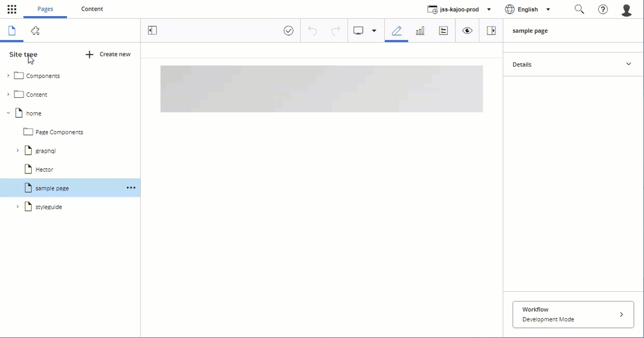644x338 pixels.
Task: Switch to the Pages tab
Action: point(45,9)
